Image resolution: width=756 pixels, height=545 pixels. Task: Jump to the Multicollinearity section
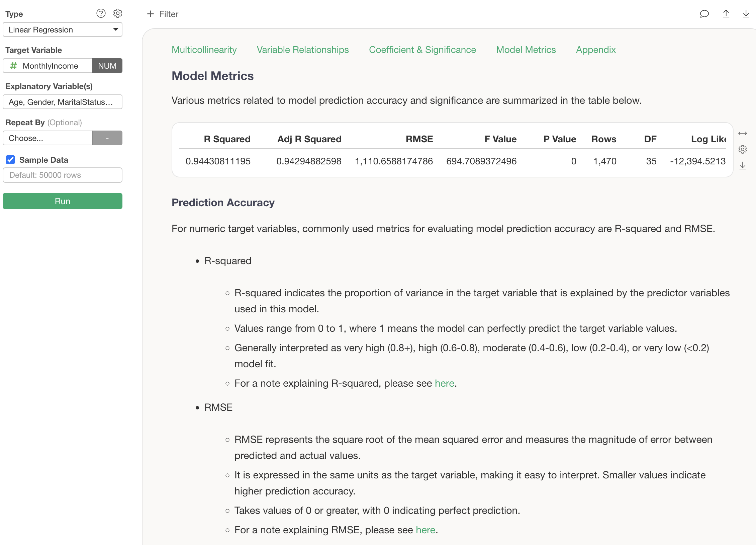point(204,50)
